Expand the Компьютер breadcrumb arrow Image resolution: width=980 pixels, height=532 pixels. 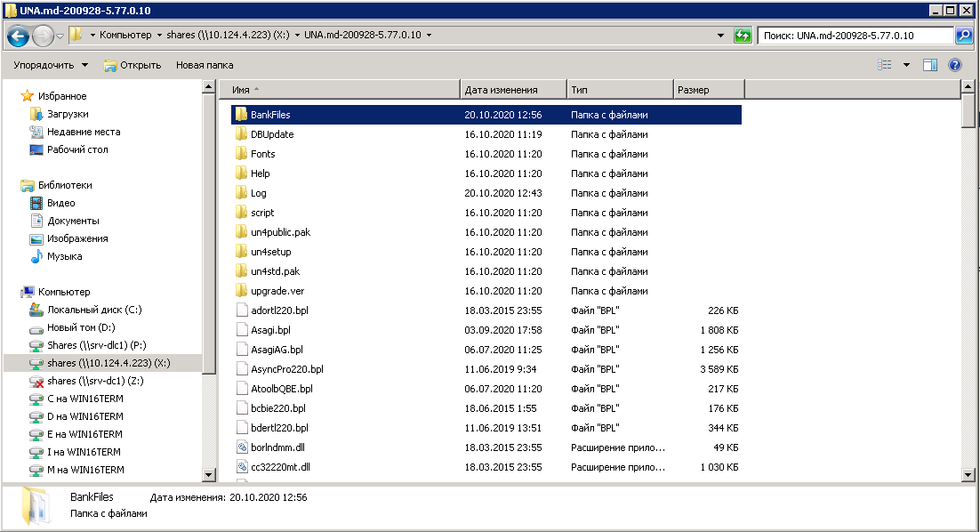coord(159,36)
